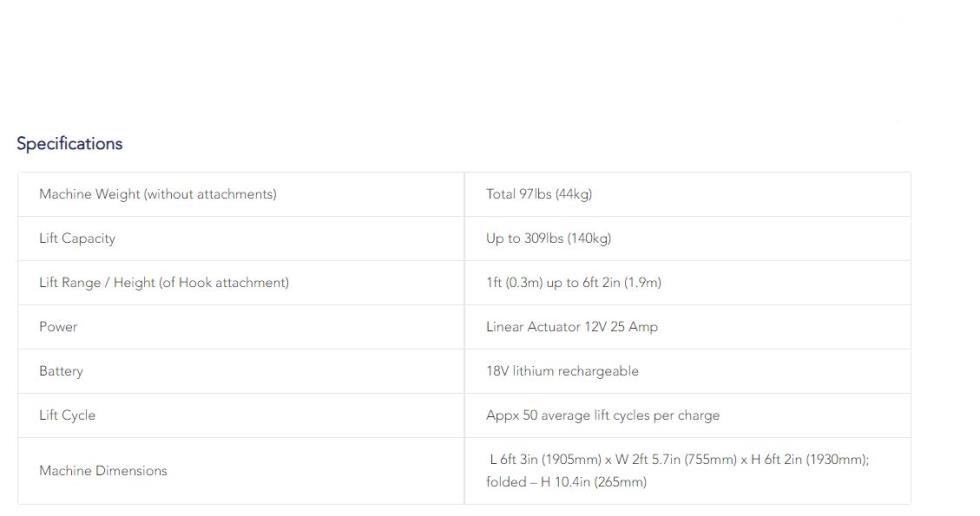This screenshot has width=980, height=516.
Task: Click the Total 97lbs (44kg) value
Action: (539, 194)
